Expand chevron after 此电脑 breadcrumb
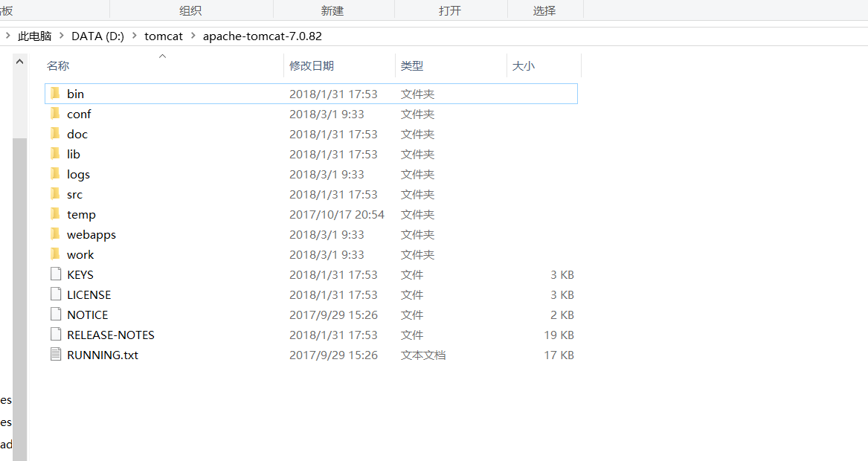Viewport: 868px width, 461px height. point(62,36)
